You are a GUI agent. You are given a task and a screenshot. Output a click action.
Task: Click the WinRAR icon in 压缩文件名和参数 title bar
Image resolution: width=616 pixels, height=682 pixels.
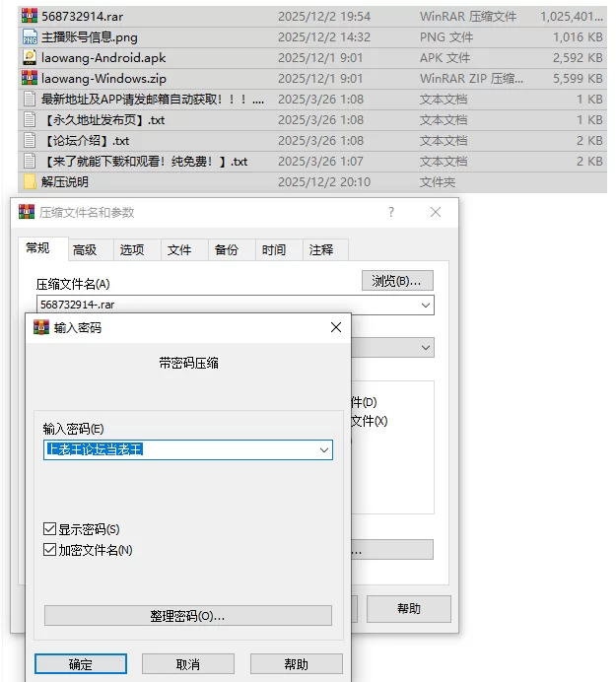(x=26, y=212)
